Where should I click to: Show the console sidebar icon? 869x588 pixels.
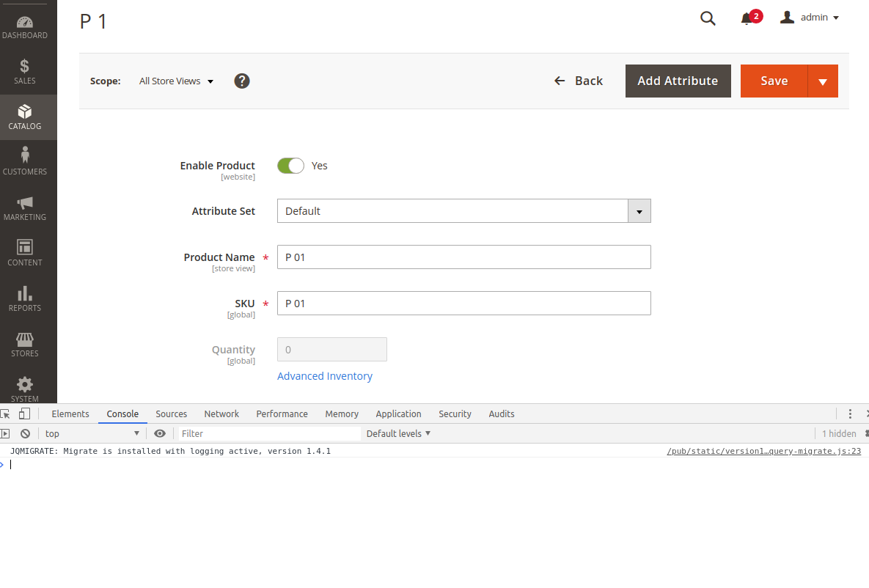point(5,433)
